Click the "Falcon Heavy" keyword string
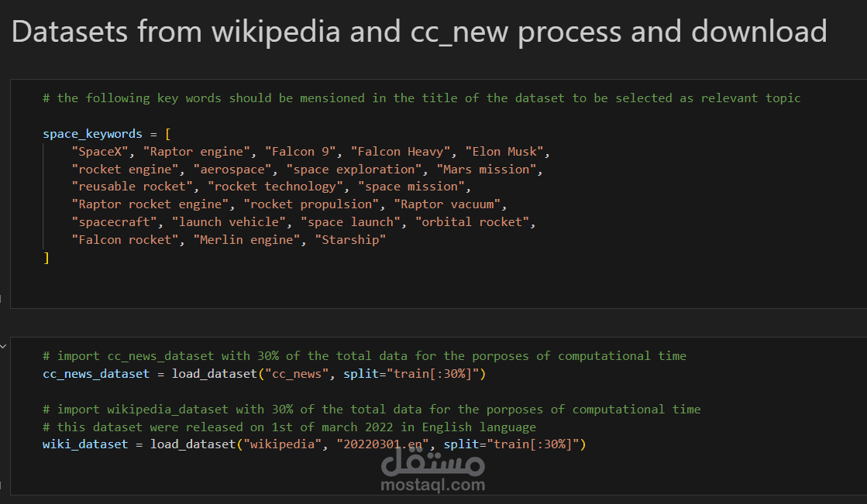The height and width of the screenshot is (504, 867). coord(401,152)
